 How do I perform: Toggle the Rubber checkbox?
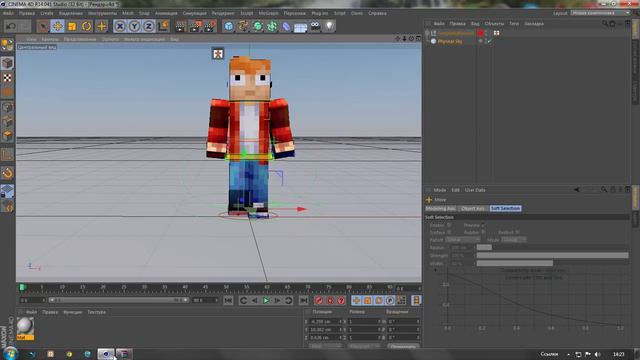click(x=483, y=232)
